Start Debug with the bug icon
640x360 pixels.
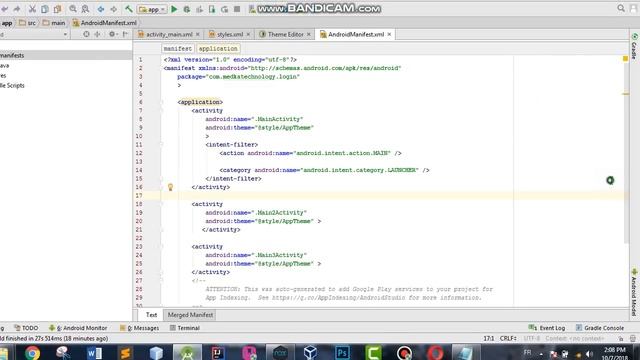[x=187, y=9]
